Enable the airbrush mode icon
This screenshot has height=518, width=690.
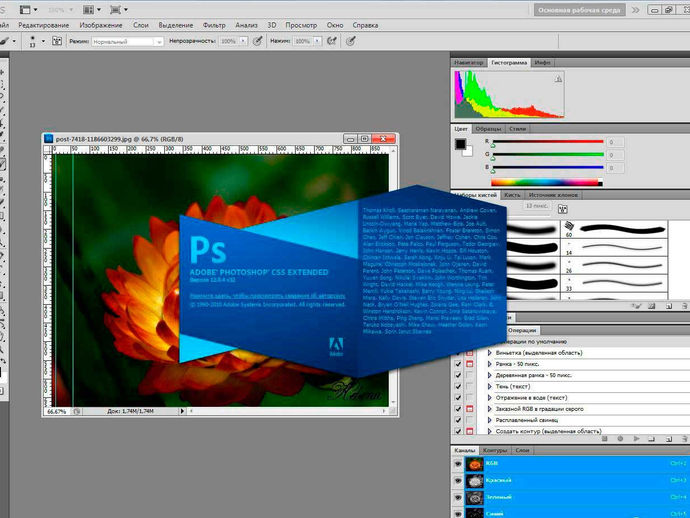pos(332,41)
